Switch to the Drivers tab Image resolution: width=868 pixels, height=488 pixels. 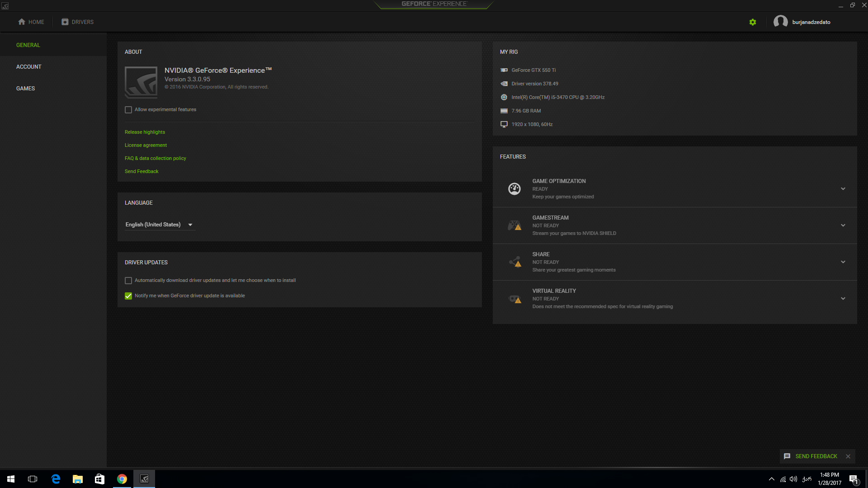pos(78,22)
